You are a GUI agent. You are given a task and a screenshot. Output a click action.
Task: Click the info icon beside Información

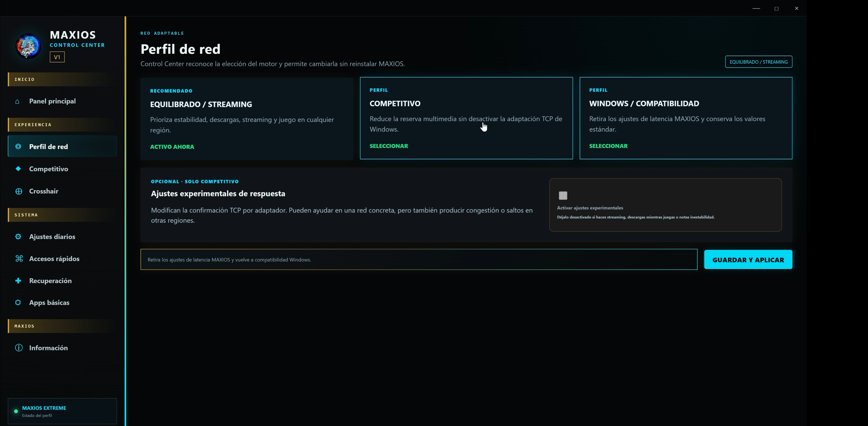pyautogui.click(x=19, y=348)
